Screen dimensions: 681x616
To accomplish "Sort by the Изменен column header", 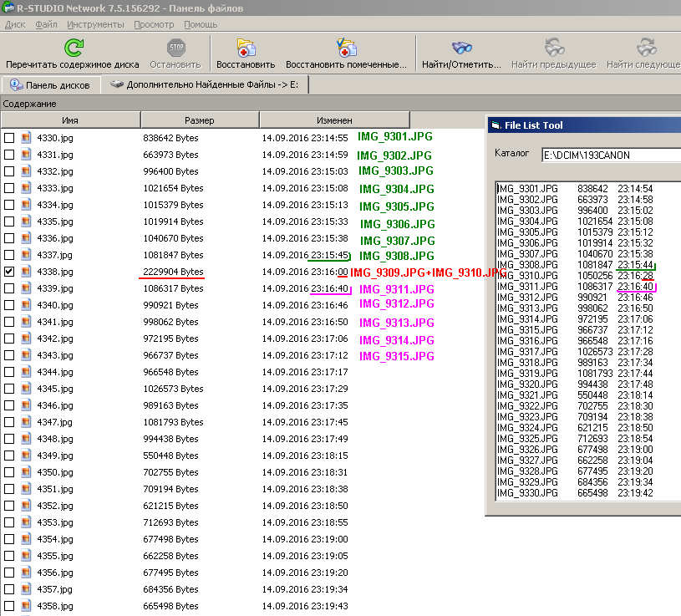I will [x=334, y=120].
